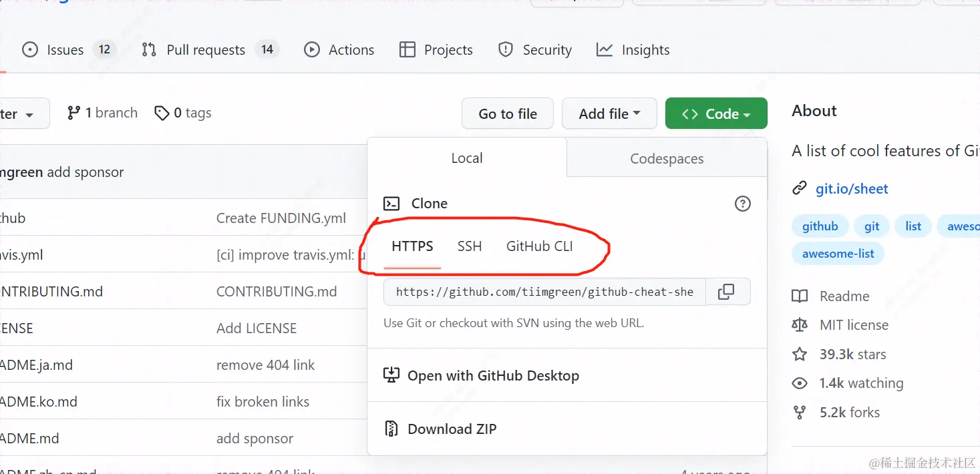Open the Pull requests tab
980x474 pixels.
[210, 50]
